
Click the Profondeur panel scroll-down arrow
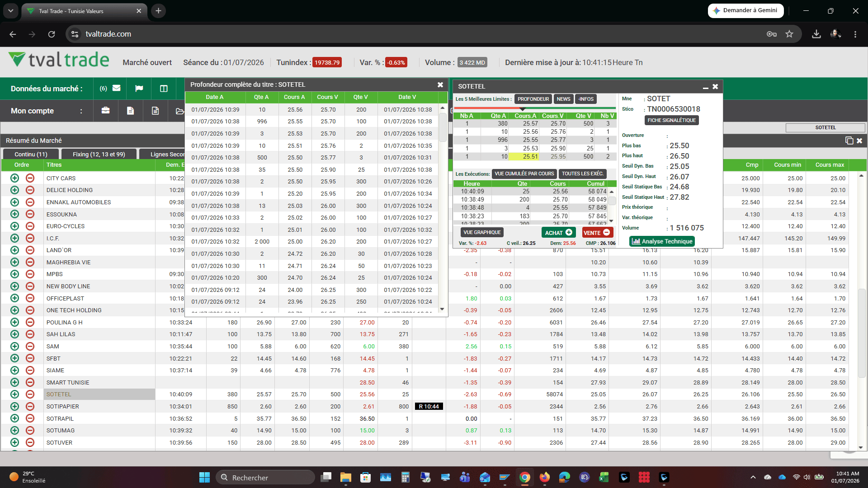click(443, 309)
